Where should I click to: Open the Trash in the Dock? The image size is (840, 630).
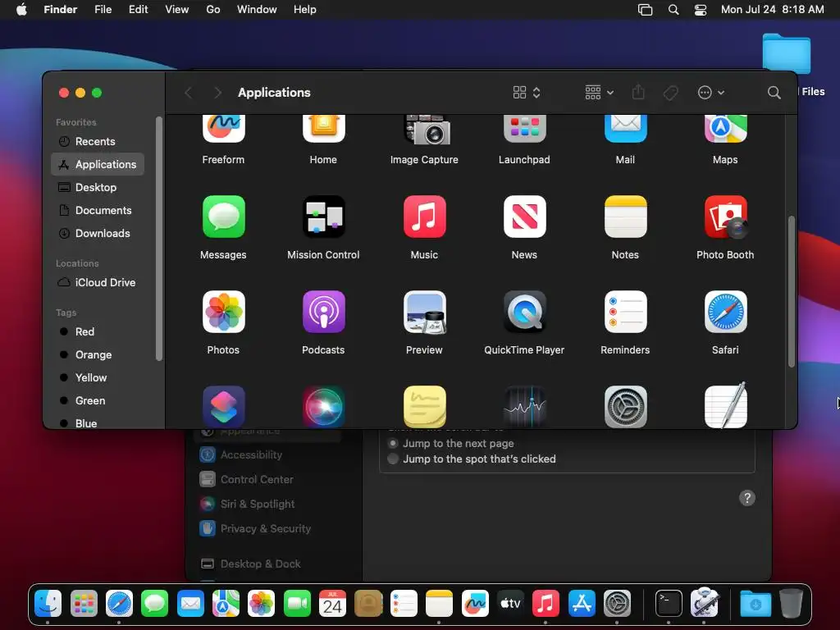click(791, 604)
